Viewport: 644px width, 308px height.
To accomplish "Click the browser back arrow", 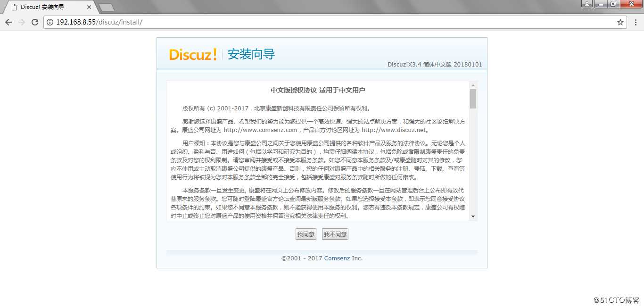I will [x=8, y=22].
